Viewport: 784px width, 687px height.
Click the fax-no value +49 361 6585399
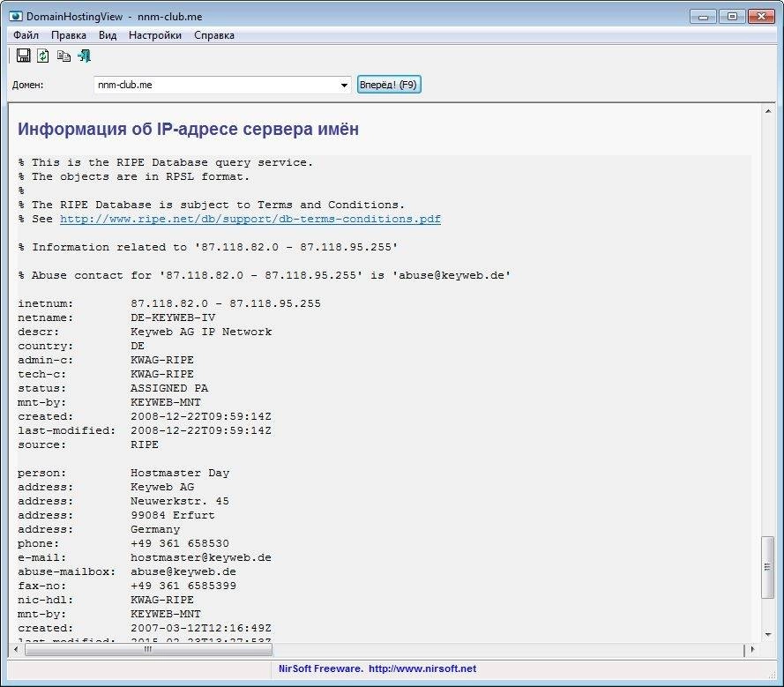(183, 586)
